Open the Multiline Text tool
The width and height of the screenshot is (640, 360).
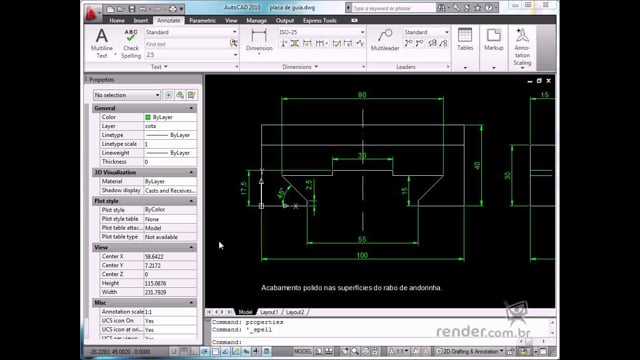[102, 43]
